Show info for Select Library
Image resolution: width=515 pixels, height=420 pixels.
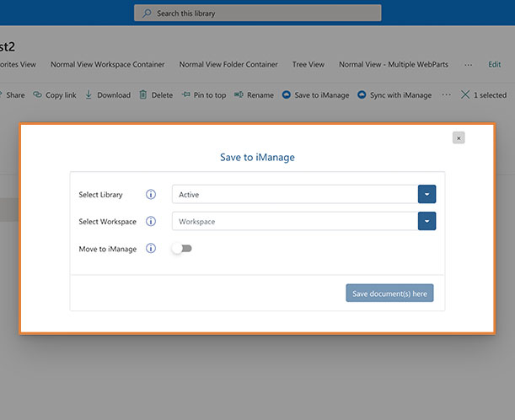click(151, 194)
